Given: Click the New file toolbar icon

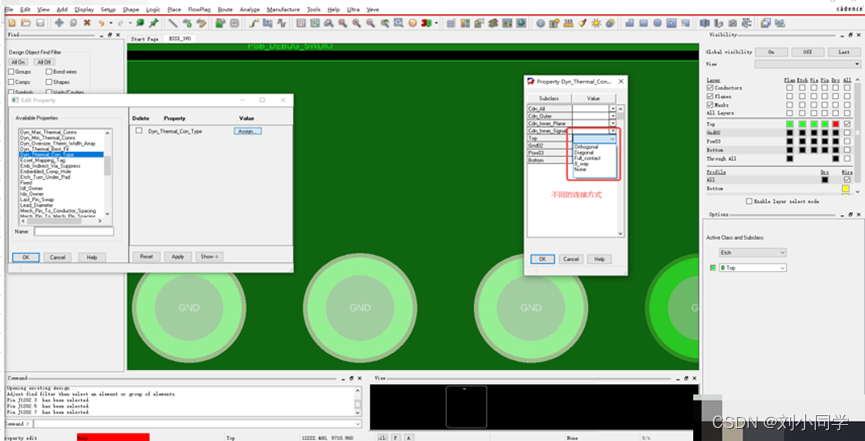Looking at the screenshot, I should [x=12, y=23].
